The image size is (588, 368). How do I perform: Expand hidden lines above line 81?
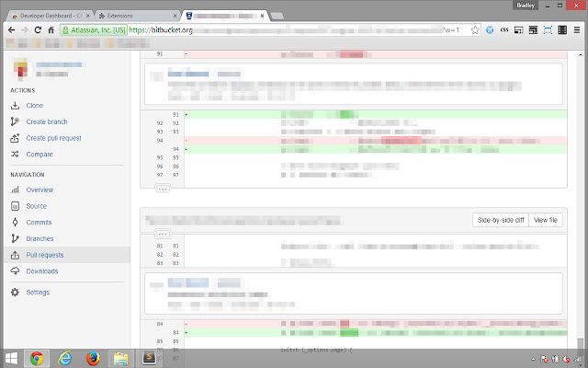click(x=163, y=234)
